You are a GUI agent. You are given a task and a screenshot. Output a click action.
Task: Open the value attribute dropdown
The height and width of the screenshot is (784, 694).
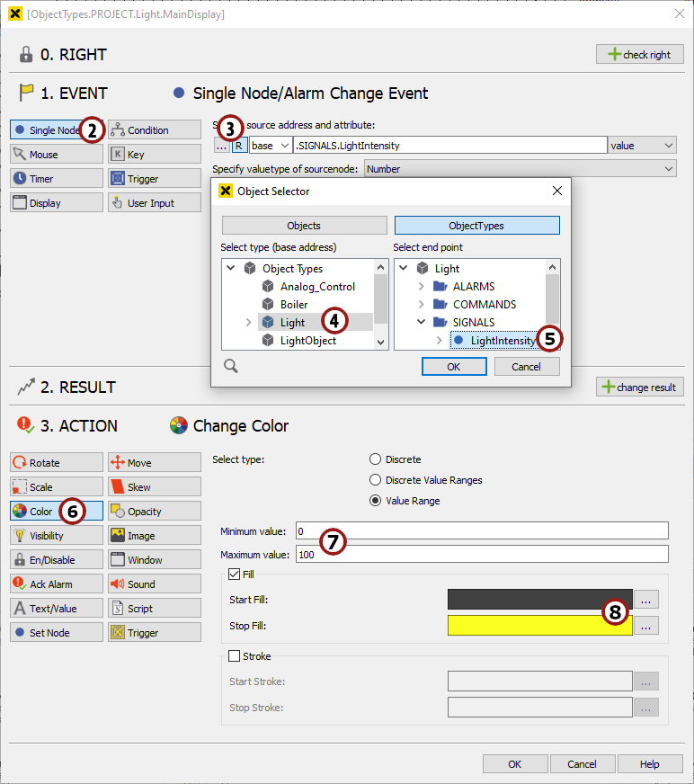[x=642, y=145]
